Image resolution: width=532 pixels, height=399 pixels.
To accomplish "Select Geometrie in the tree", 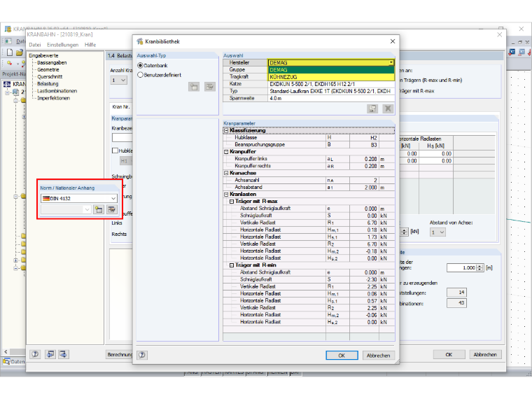I will coord(48,69).
